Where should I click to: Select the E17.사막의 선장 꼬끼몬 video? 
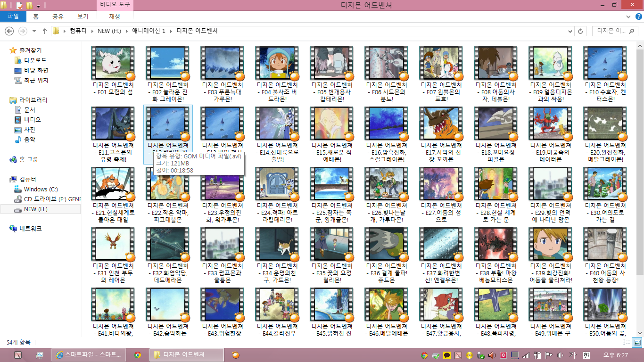[x=441, y=135]
